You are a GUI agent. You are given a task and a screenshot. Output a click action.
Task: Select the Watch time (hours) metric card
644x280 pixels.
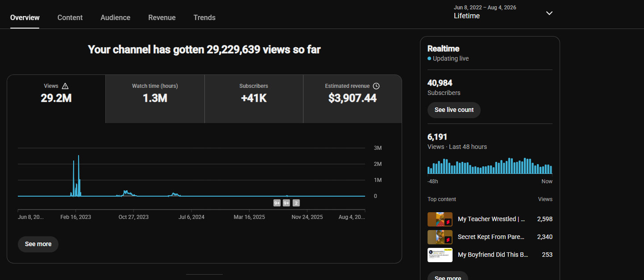click(155, 99)
